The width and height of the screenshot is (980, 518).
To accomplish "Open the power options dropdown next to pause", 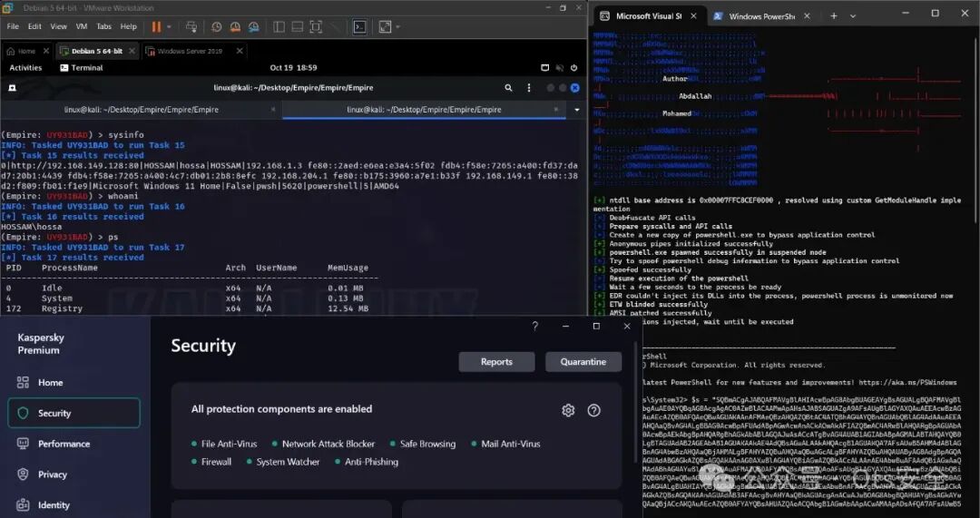I will 169,27.
